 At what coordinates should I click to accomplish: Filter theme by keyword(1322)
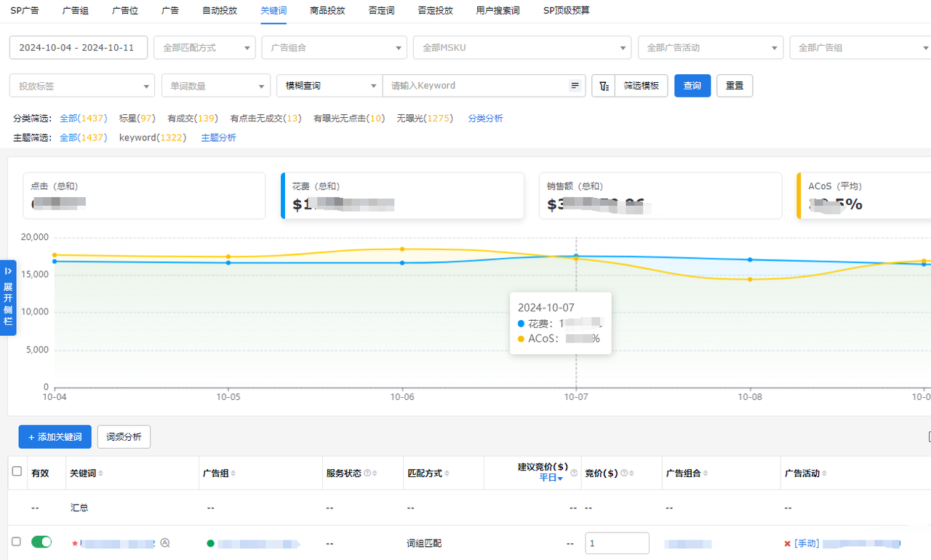pyautogui.click(x=153, y=137)
